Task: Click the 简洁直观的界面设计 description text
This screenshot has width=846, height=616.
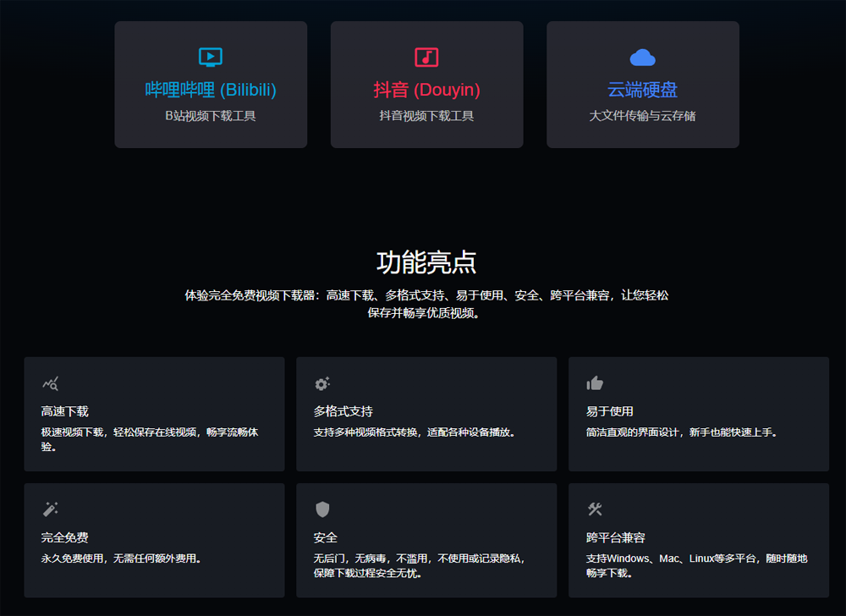Action: [681, 432]
